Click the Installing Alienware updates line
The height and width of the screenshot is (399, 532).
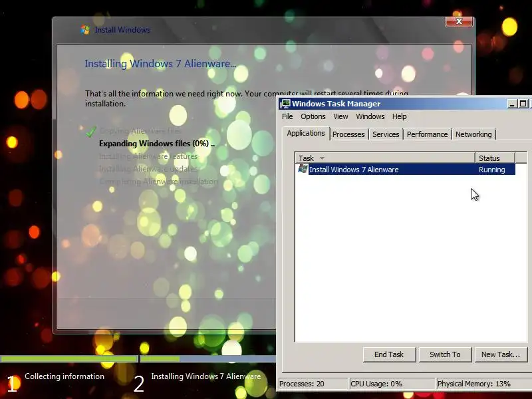(148, 169)
